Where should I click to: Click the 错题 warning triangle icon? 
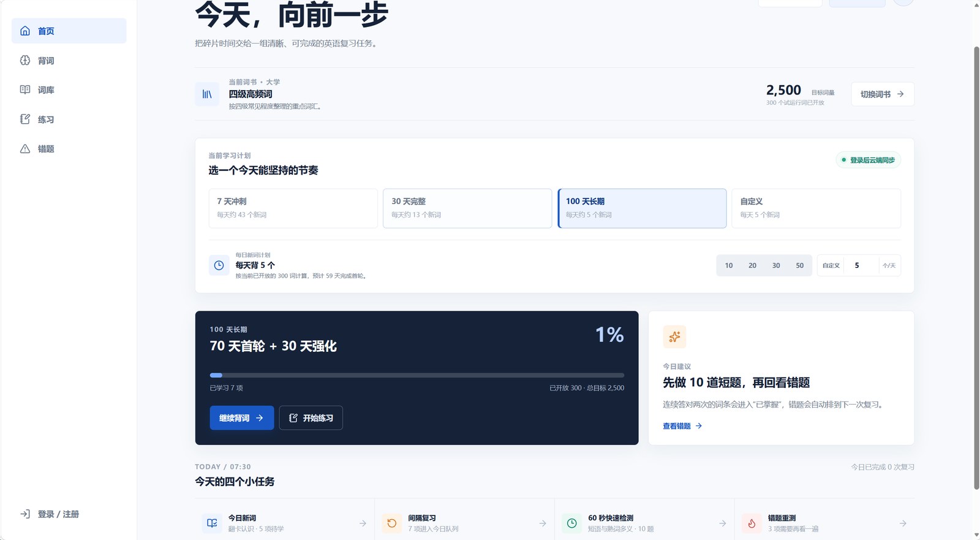pos(25,148)
